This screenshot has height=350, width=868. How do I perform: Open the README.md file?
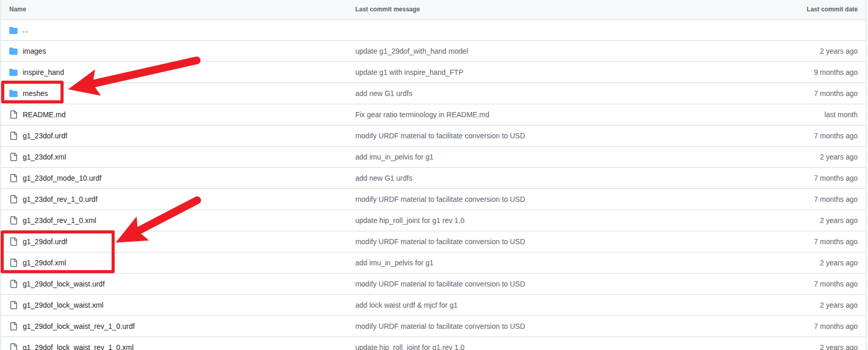pyautogui.click(x=44, y=115)
